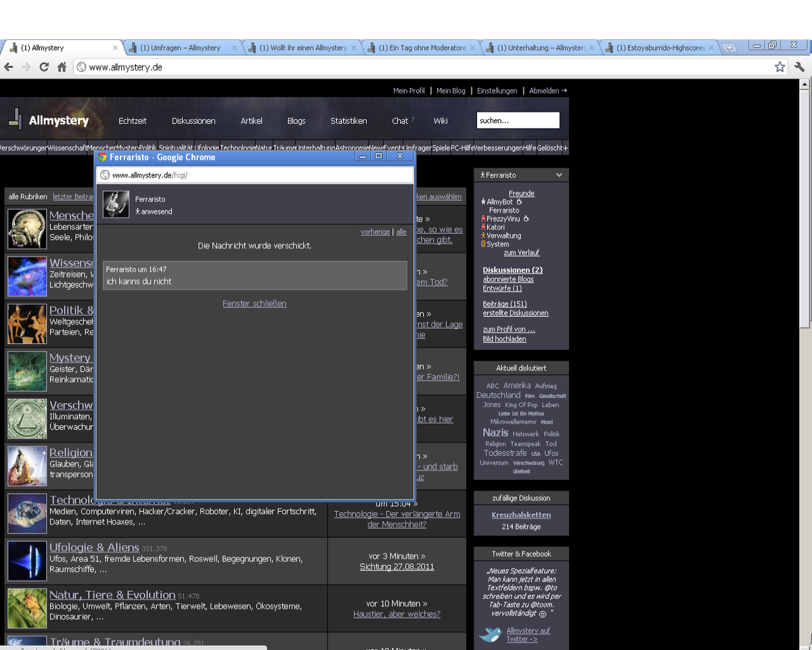The width and height of the screenshot is (812, 650).
Task: Click the orange person icon beside Verwaltung
Action: [x=484, y=236]
